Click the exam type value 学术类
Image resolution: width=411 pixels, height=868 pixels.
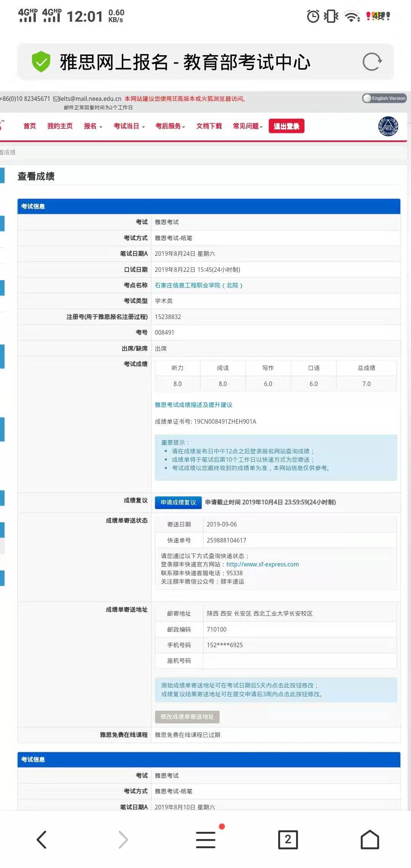[164, 301]
